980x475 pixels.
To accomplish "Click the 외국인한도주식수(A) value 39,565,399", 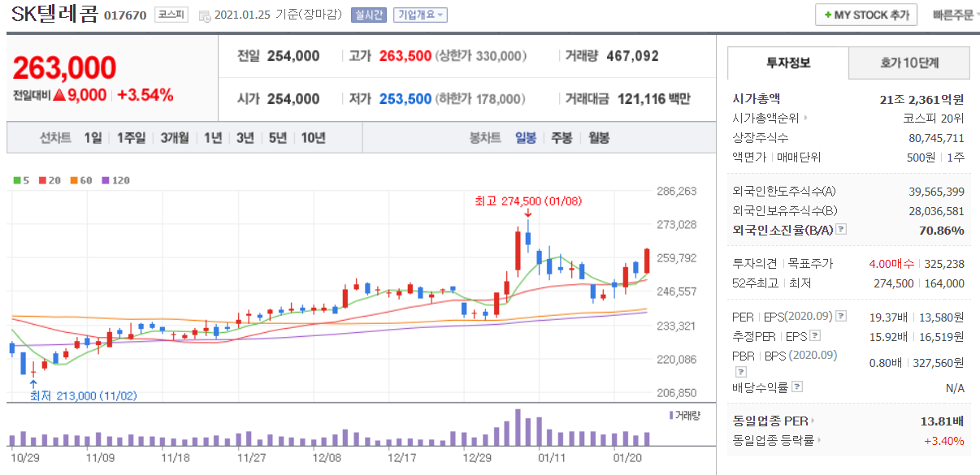I will coord(936,192).
